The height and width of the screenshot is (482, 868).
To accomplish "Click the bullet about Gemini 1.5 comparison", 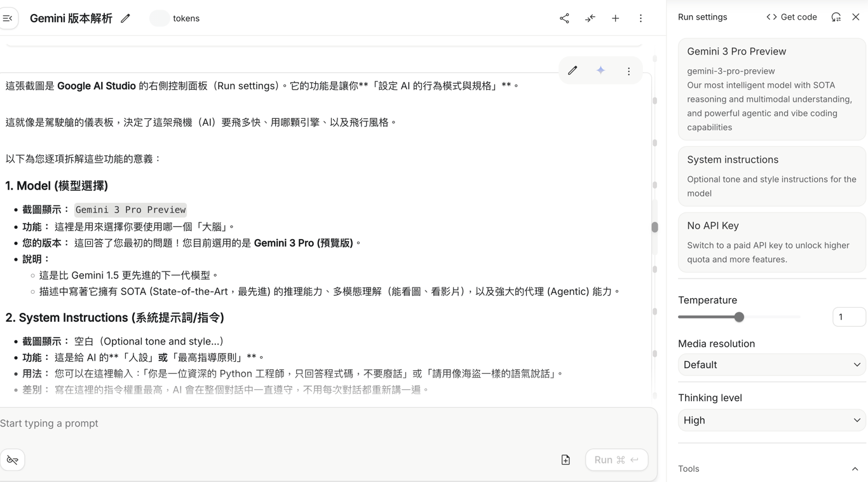I will point(130,275).
